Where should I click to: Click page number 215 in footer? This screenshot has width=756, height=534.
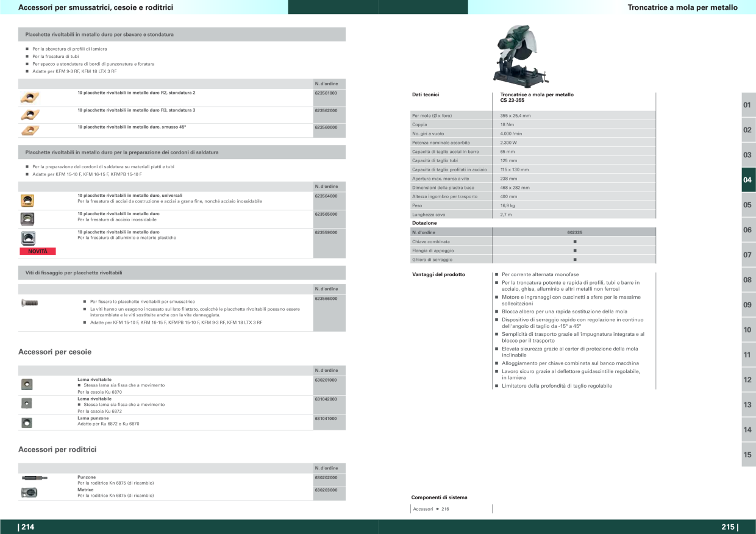click(729, 527)
